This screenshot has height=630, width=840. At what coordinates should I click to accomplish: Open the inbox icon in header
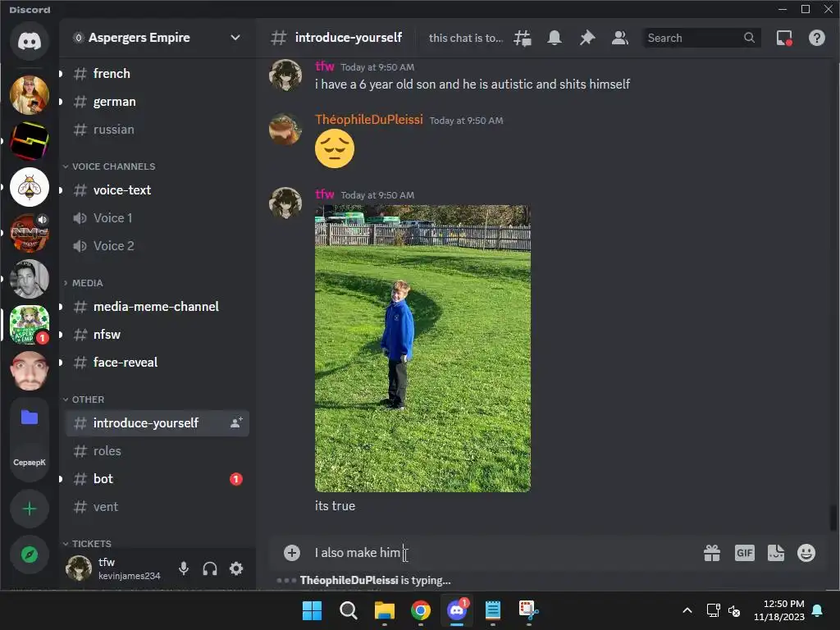pos(784,38)
